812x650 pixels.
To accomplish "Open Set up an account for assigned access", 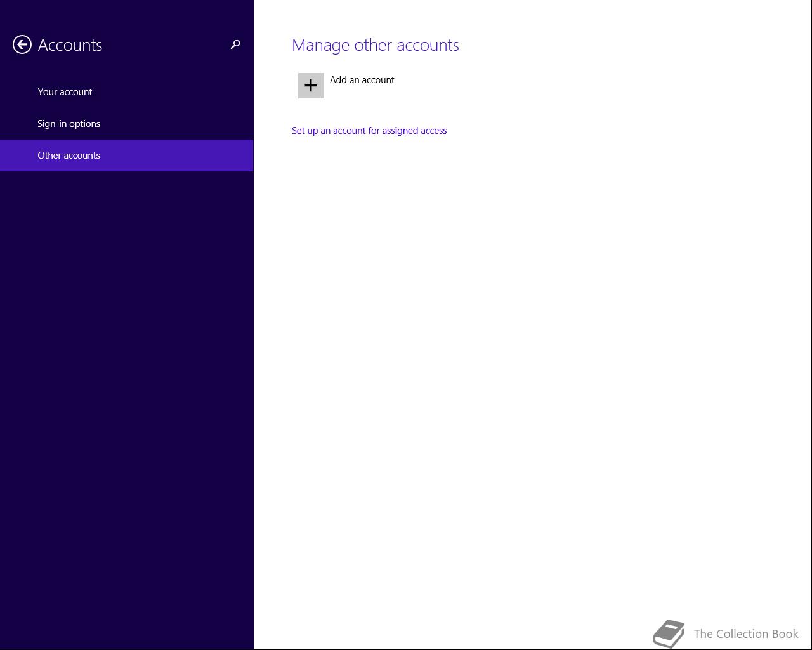I will click(x=369, y=131).
